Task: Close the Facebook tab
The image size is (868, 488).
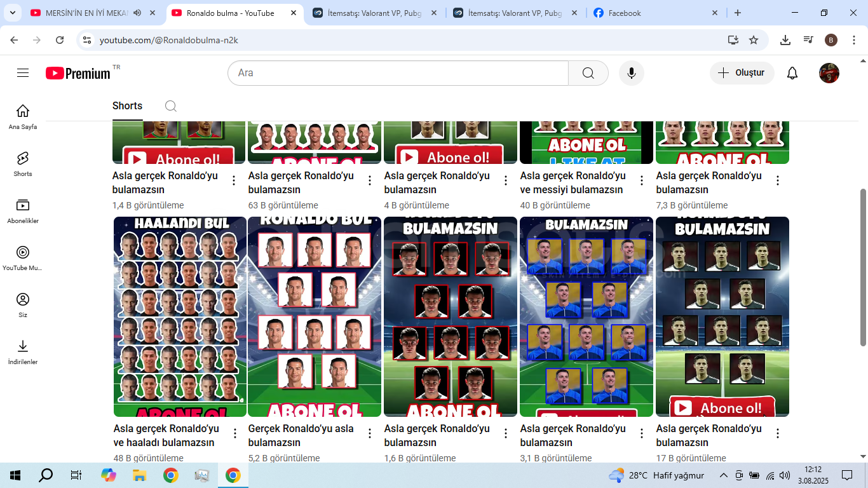Action: tap(715, 13)
